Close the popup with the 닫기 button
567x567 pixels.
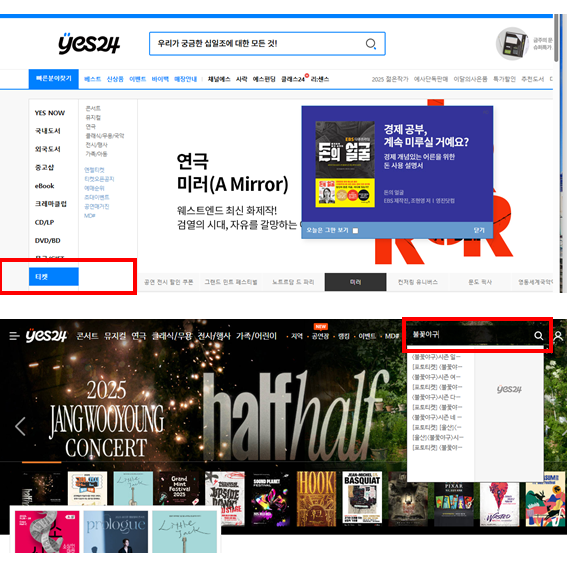pos(479,230)
